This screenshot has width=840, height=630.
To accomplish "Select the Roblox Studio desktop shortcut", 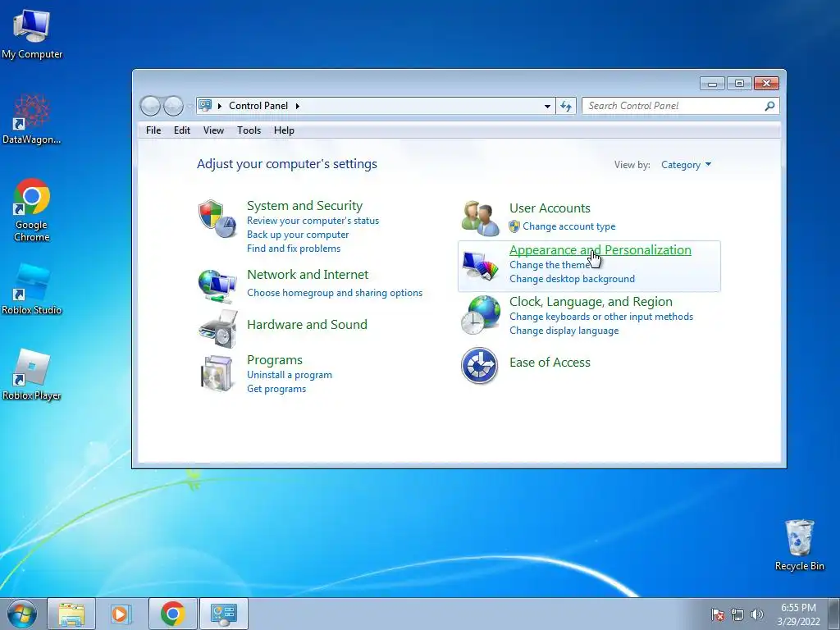I will (x=32, y=290).
